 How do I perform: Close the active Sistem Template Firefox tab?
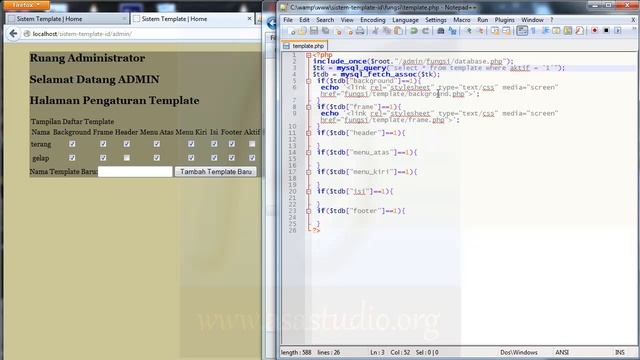coord(249,18)
